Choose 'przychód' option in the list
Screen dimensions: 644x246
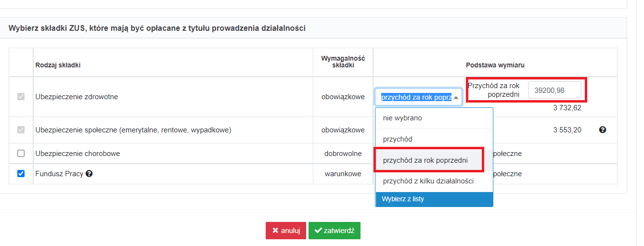click(x=434, y=139)
